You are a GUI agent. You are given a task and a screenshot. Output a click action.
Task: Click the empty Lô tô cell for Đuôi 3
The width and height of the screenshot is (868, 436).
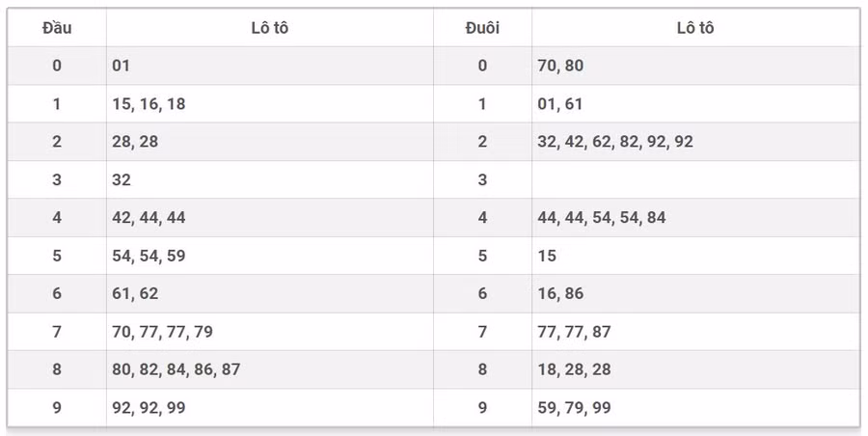click(694, 179)
